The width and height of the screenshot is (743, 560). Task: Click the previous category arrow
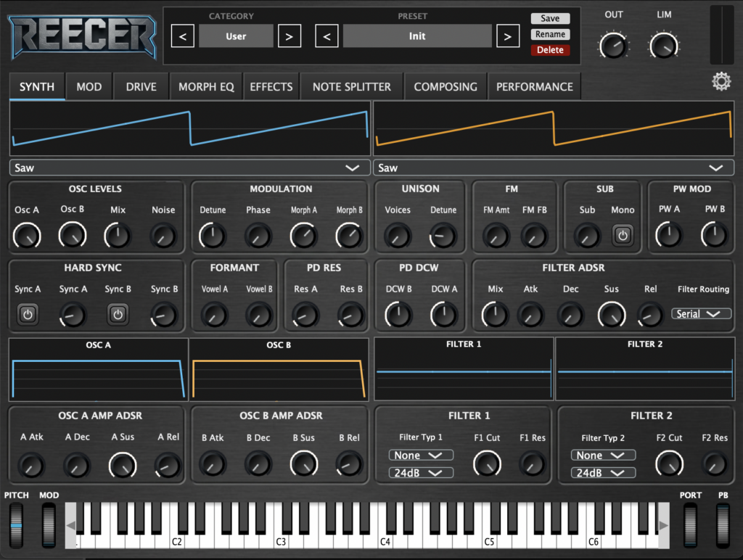point(183,36)
